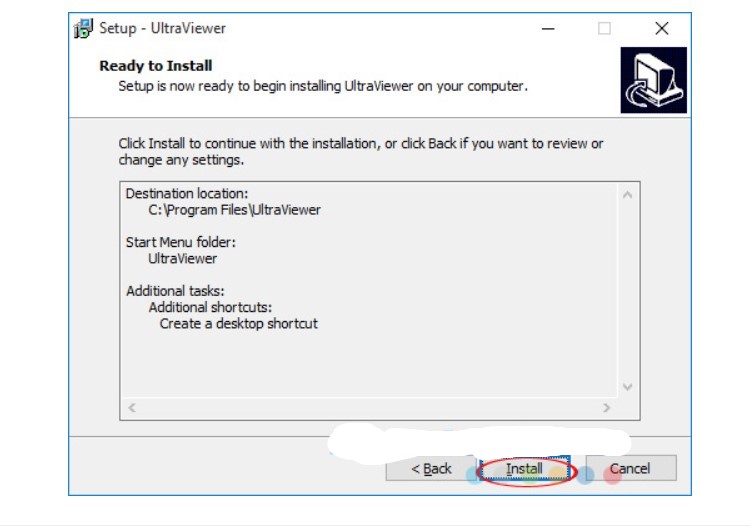The image size is (750, 526).
Task: Click the 'Setup - UltraViewer' title bar text
Action: (x=162, y=29)
